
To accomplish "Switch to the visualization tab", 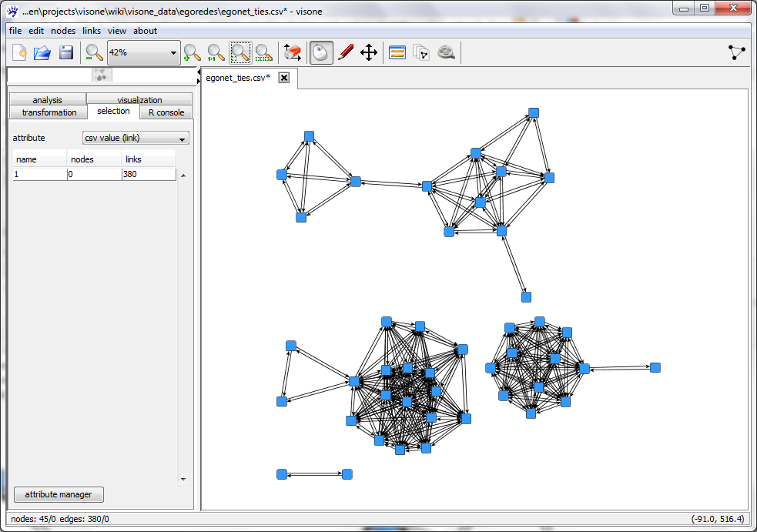I will (x=139, y=99).
